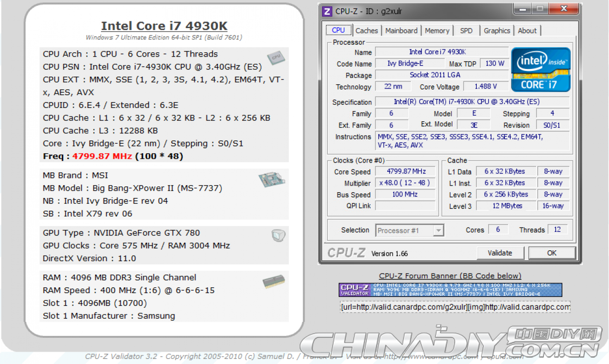
Task: Click the red Freq 4799.87 MHz text
Action: 102,156
